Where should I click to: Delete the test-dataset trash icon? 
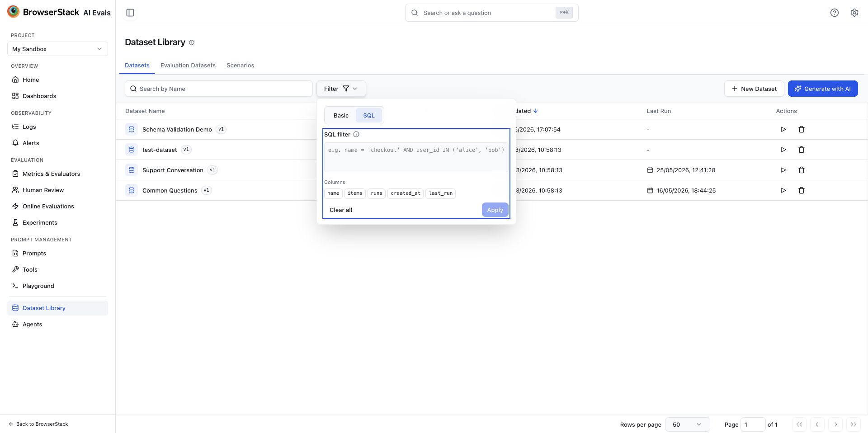802,150
